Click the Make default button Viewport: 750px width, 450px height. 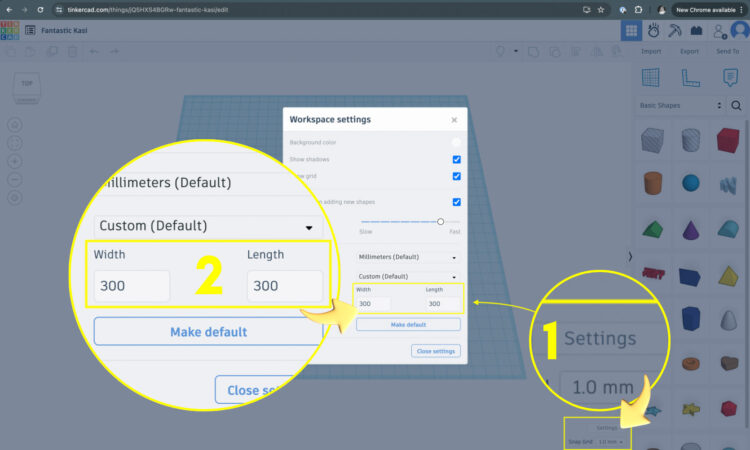(408, 325)
